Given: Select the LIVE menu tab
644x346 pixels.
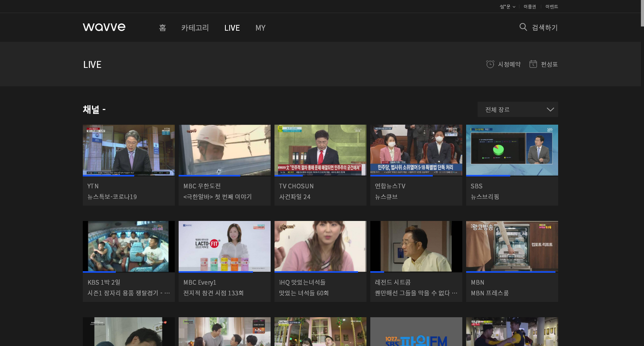Looking at the screenshot, I should (x=232, y=28).
